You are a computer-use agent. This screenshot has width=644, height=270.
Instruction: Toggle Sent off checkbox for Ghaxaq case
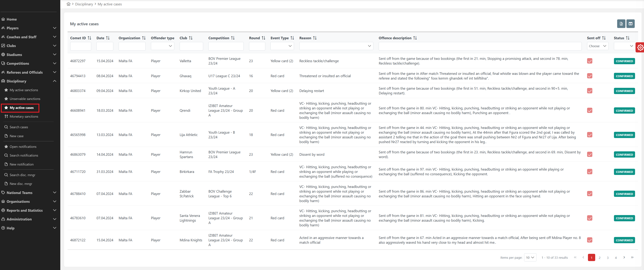pos(589,76)
